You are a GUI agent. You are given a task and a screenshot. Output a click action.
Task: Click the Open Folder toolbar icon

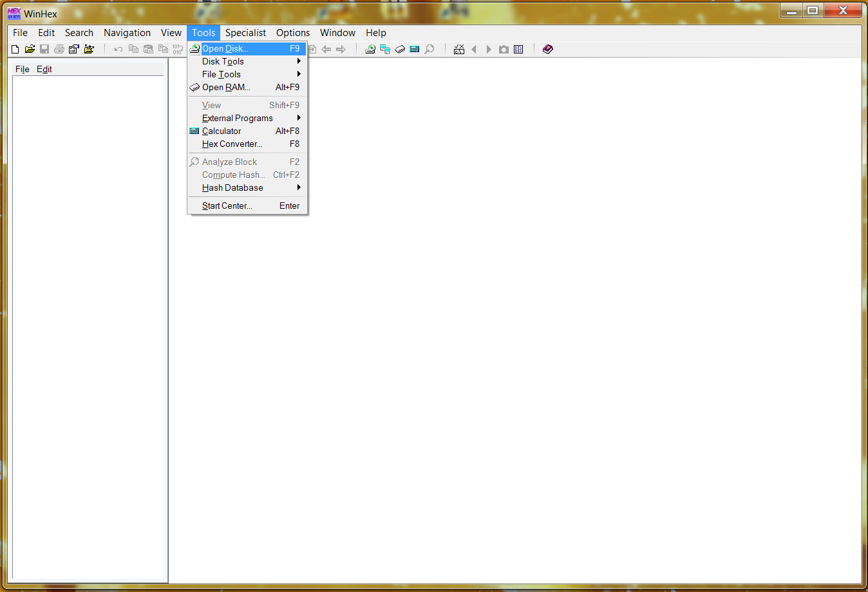(x=89, y=49)
